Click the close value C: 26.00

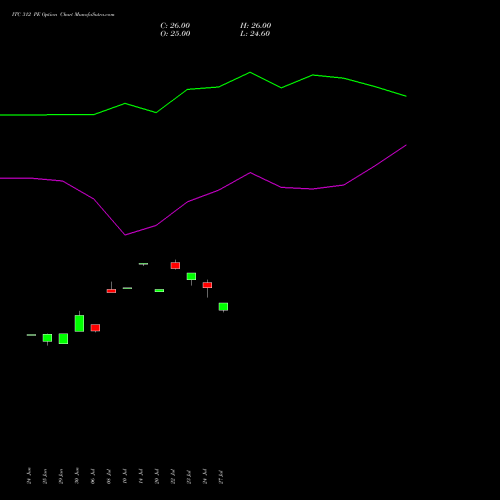coord(175,25)
